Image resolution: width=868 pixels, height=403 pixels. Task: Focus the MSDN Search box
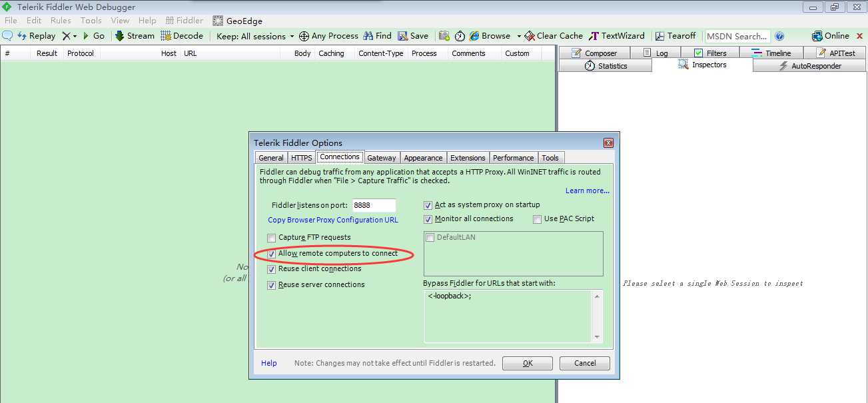pyautogui.click(x=737, y=36)
